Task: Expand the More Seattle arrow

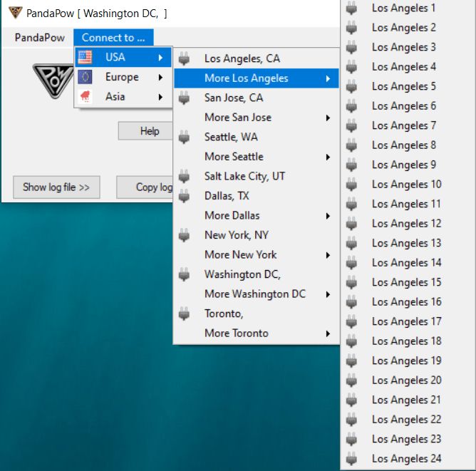Action: point(328,157)
